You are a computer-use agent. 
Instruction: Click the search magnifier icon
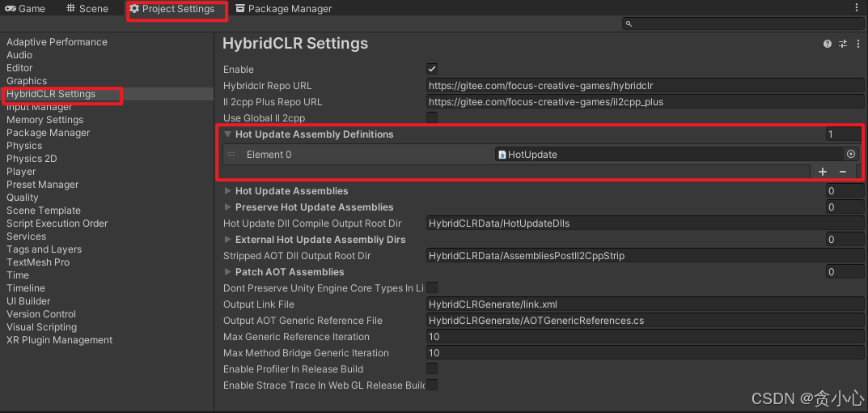coord(629,23)
